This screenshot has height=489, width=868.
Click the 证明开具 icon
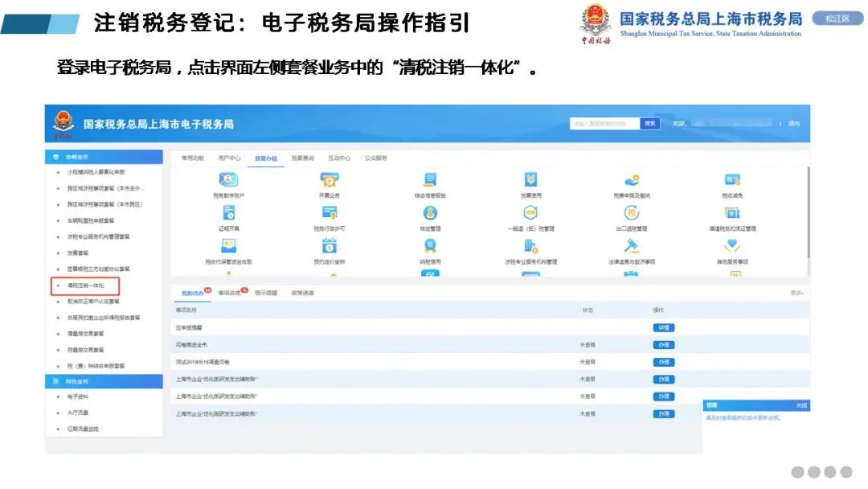pos(228,213)
